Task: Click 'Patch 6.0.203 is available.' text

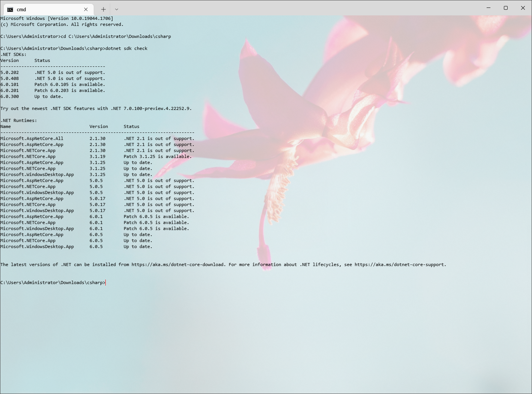Action: [70, 90]
